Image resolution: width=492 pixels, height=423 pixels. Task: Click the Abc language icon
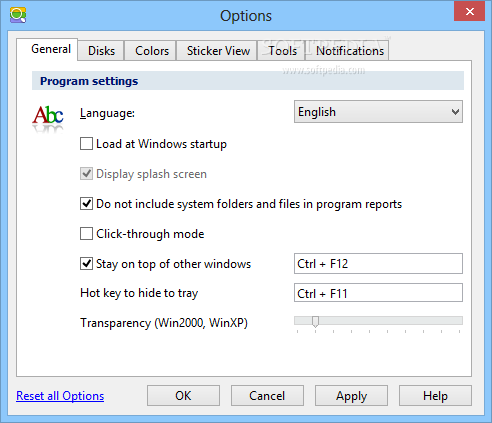point(48,118)
